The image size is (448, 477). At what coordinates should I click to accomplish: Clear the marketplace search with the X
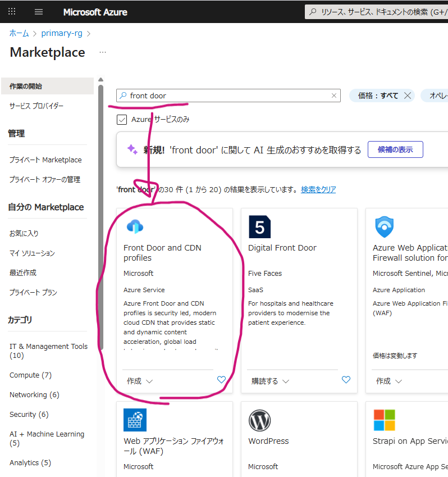[334, 96]
